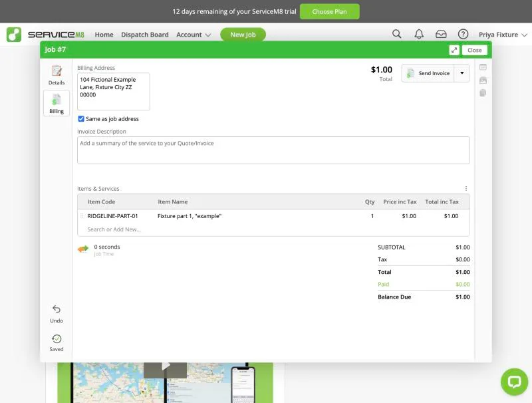
Task: Click the Choose Plan button
Action: point(329,11)
